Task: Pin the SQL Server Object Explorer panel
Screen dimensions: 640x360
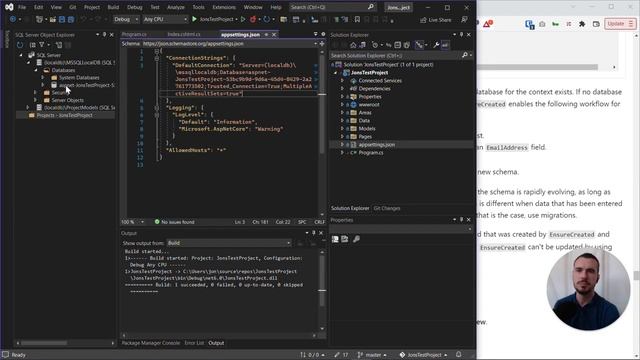Action: [104, 35]
